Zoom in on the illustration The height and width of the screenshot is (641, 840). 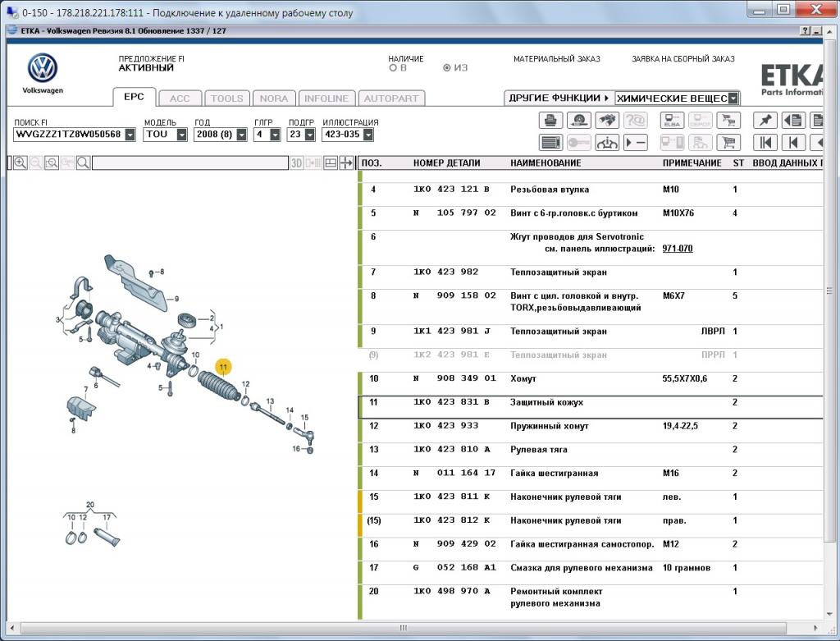[x=21, y=163]
